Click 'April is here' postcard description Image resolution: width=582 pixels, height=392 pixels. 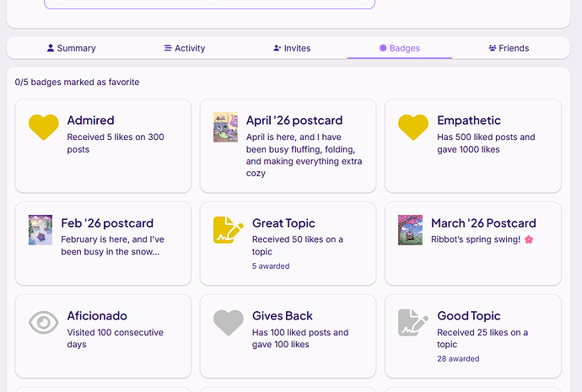click(x=304, y=155)
